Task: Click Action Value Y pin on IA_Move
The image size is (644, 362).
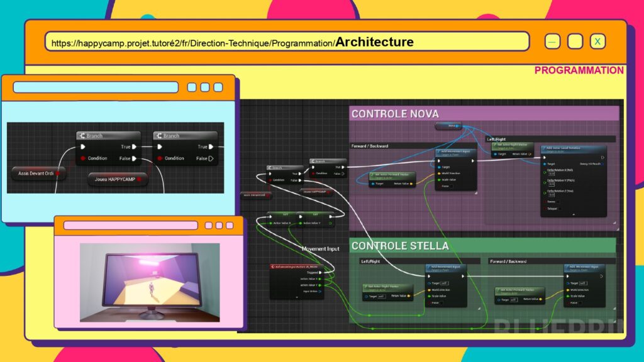Action: point(320,285)
